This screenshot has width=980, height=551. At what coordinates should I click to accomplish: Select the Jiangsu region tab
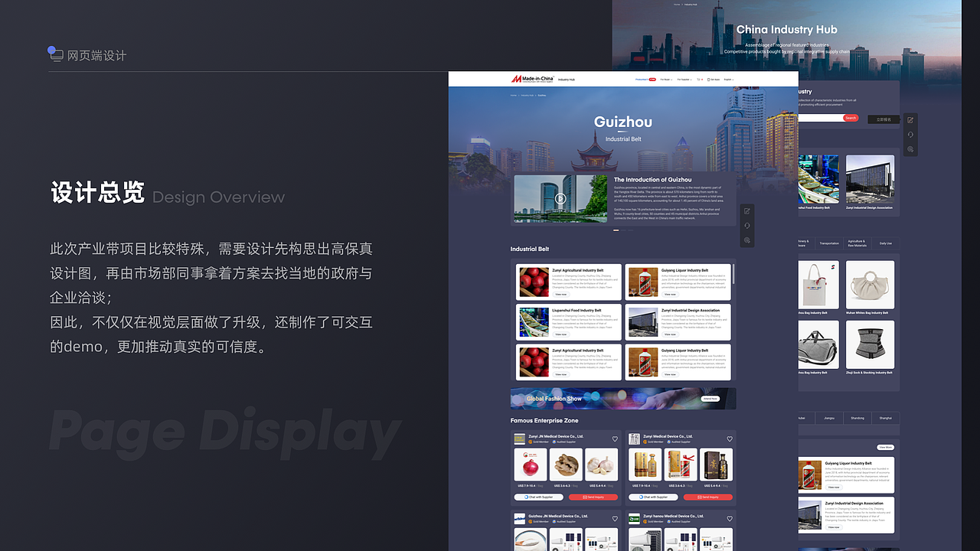tap(829, 418)
